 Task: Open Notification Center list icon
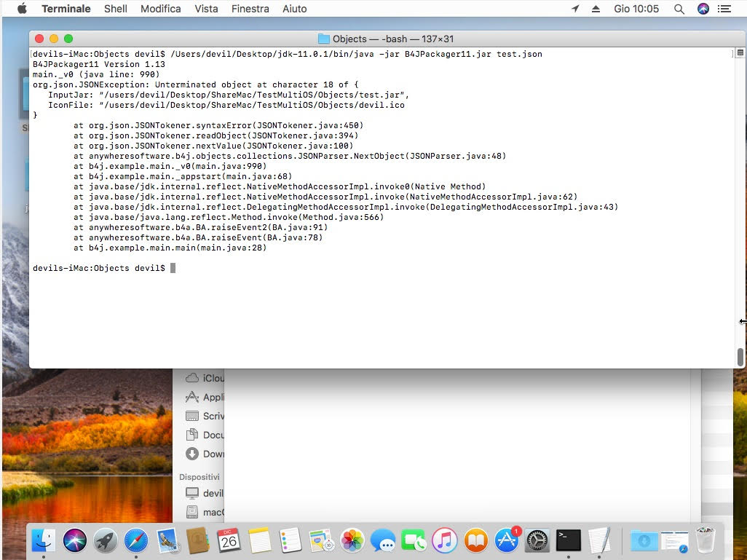[x=724, y=9]
